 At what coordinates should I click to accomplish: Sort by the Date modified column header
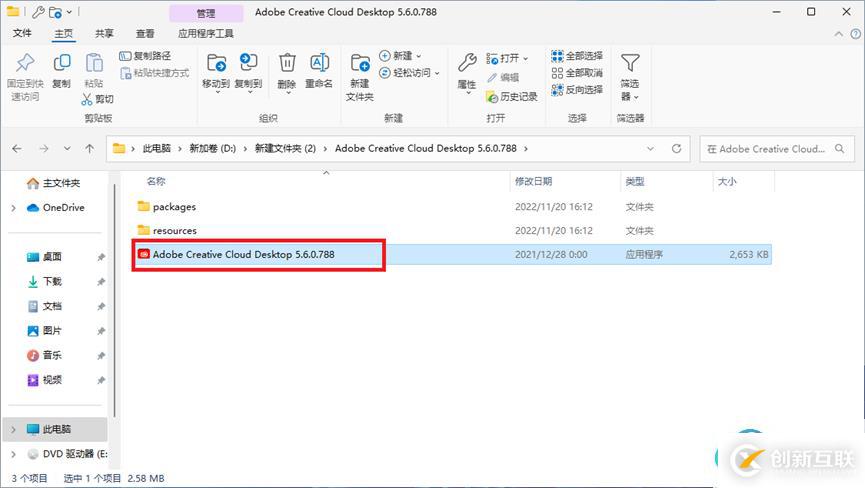pos(533,181)
